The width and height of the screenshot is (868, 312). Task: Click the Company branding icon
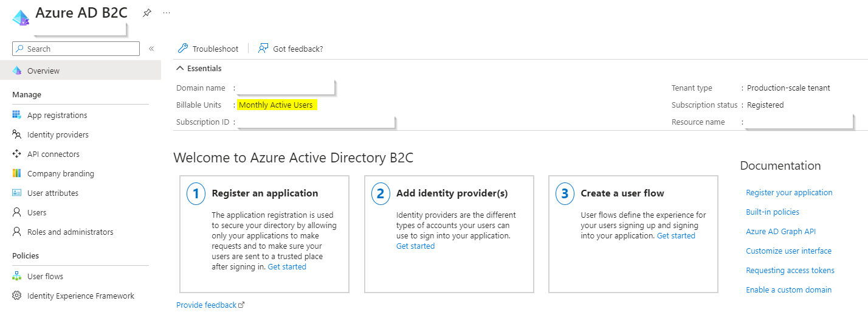(x=17, y=173)
